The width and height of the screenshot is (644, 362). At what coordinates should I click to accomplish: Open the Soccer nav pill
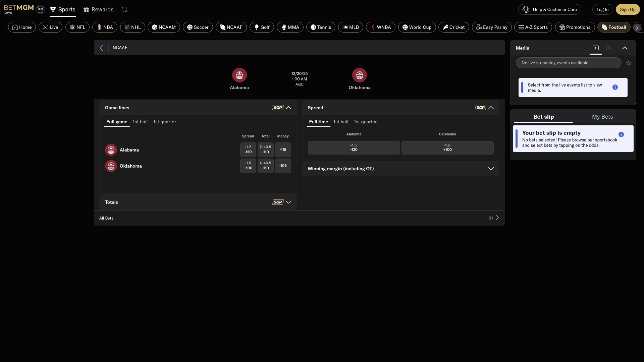coord(198,27)
